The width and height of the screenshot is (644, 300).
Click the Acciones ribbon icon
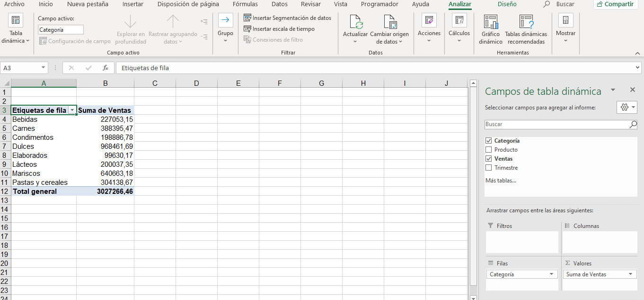click(x=429, y=20)
